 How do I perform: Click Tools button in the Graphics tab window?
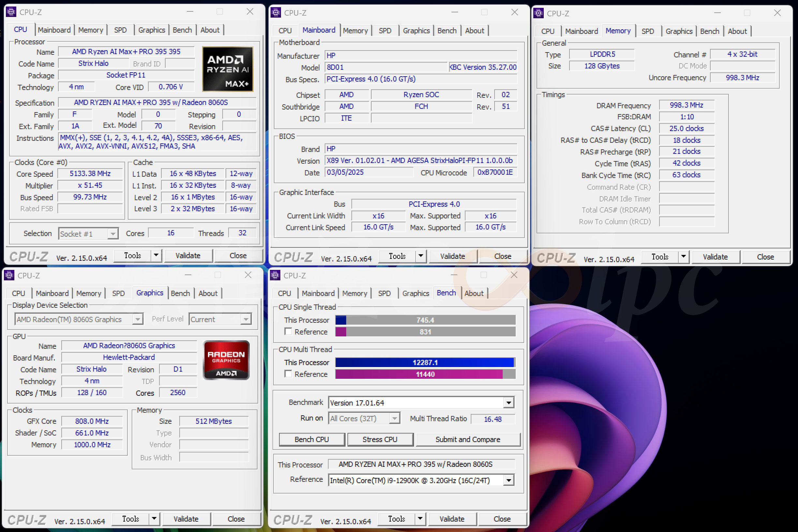[x=131, y=519]
